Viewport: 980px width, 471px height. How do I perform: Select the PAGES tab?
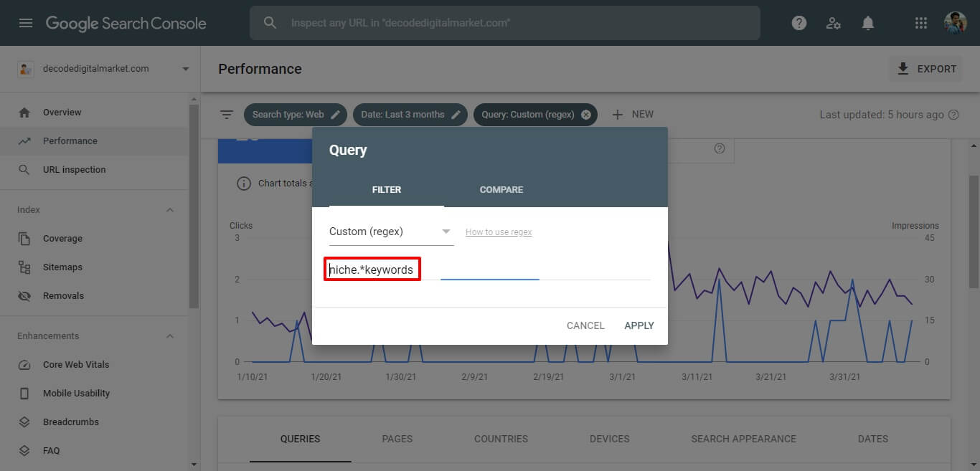pyautogui.click(x=397, y=439)
